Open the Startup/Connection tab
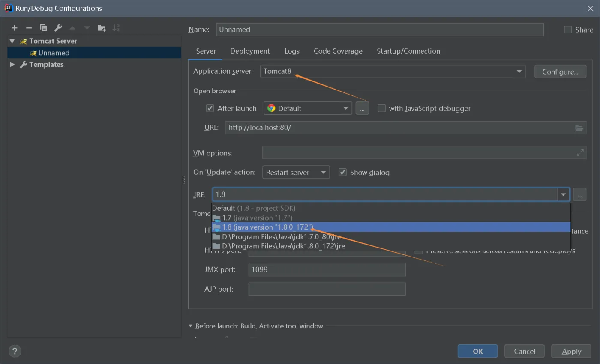The width and height of the screenshot is (600, 364). click(408, 51)
